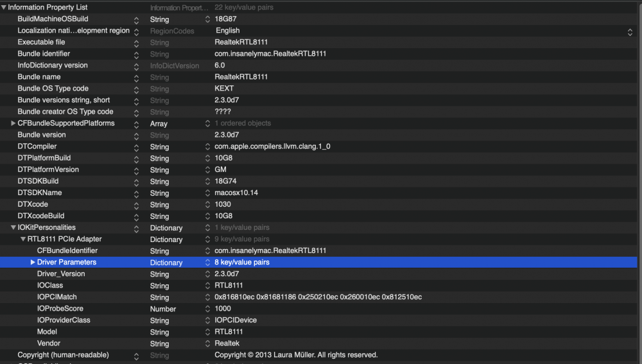Open key stepper for Localization native development region
Screen dimensions: 642x364
(136, 31)
